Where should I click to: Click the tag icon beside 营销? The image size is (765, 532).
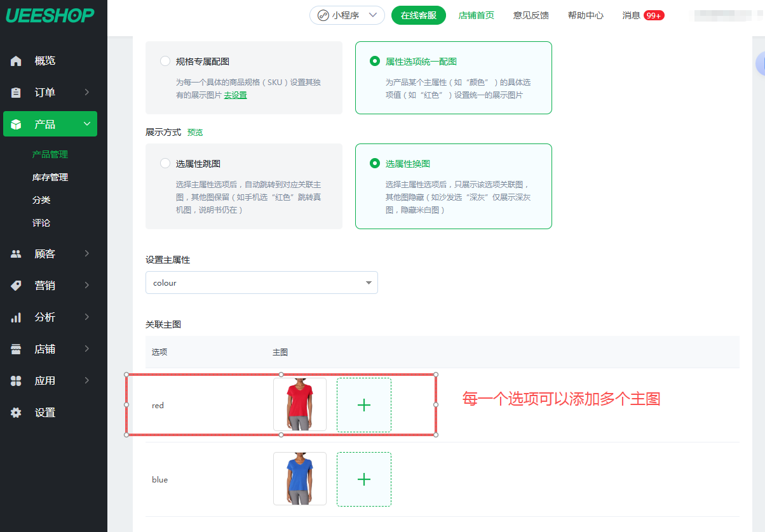[17, 286]
